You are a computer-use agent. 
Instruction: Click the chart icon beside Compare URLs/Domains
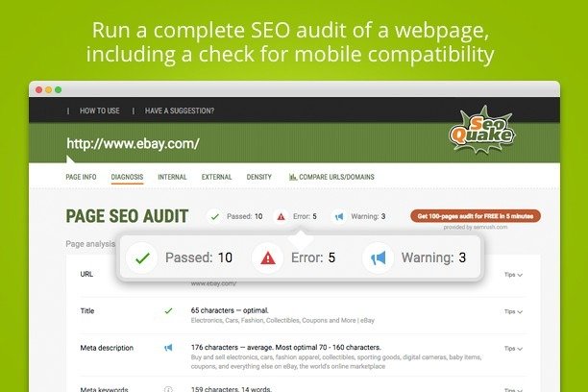293,177
